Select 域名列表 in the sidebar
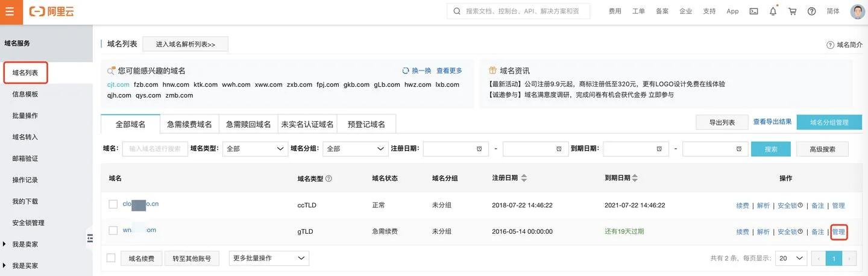 tap(25, 73)
